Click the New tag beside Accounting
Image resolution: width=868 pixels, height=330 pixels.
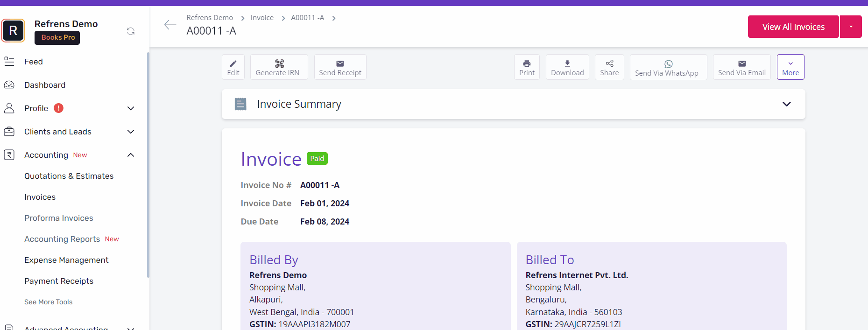(80, 155)
